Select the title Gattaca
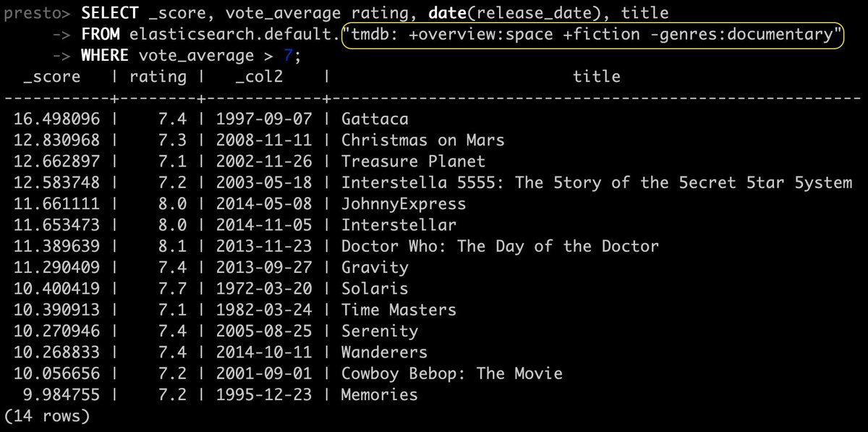This screenshot has height=432, width=868. coord(375,119)
